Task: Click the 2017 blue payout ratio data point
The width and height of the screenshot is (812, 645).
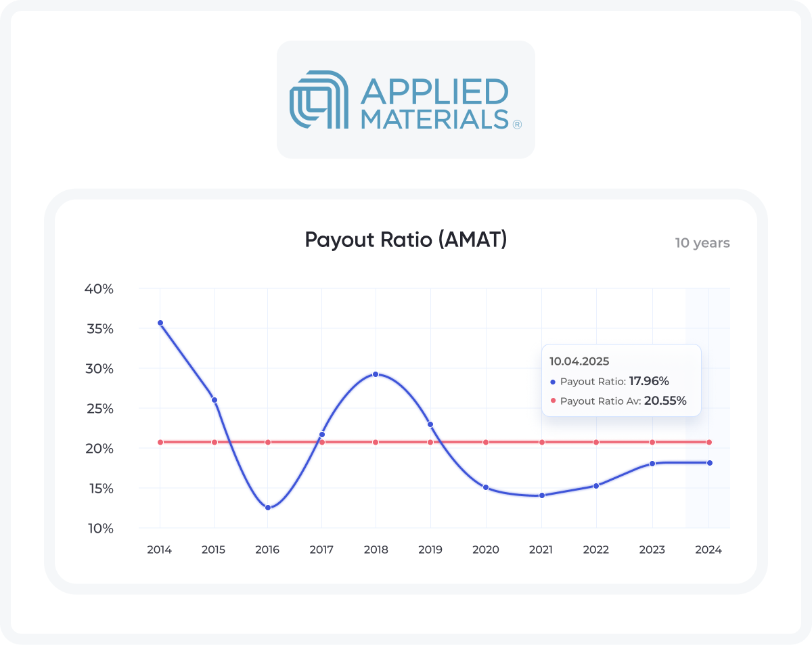Action: click(x=322, y=435)
